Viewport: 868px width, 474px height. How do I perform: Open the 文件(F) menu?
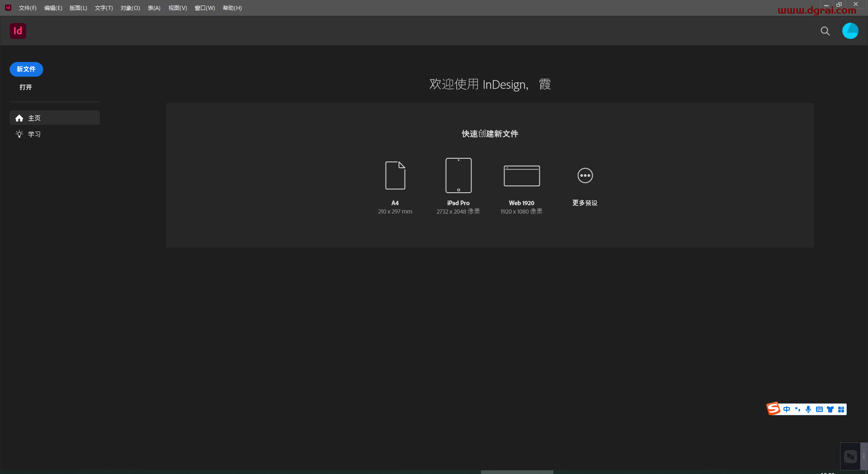(27, 8)
